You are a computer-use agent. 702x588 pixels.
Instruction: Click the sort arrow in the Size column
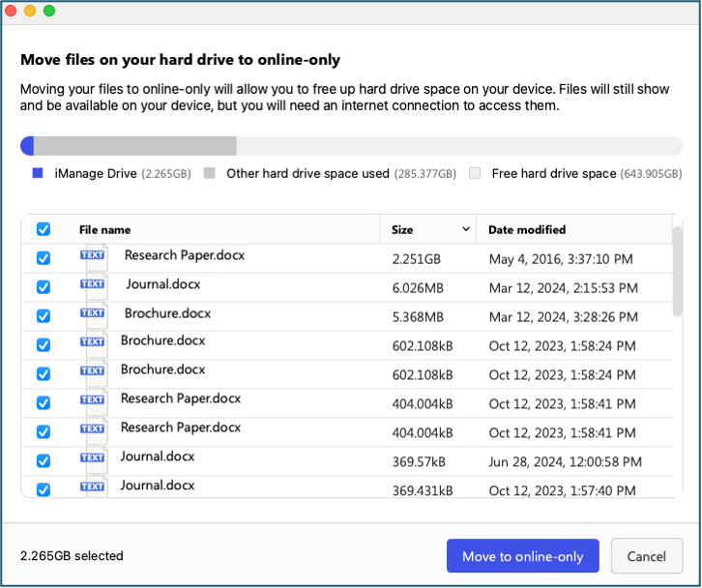pyautogui.click(x=465, y=229)
